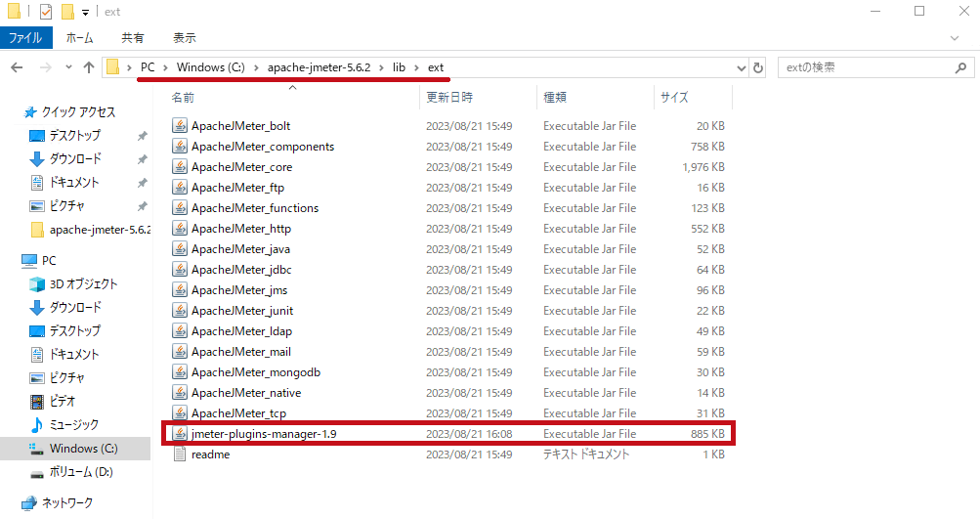Open the 表示 ribbon tab
The width and height of the screenshot is (980, 519).
point(185,37)
